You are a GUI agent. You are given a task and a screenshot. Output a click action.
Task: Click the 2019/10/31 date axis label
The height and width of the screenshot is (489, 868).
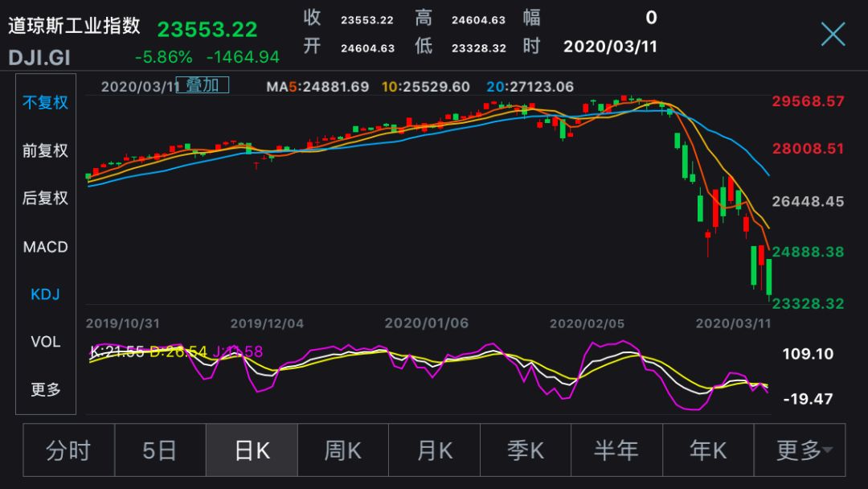coord(123,323)
